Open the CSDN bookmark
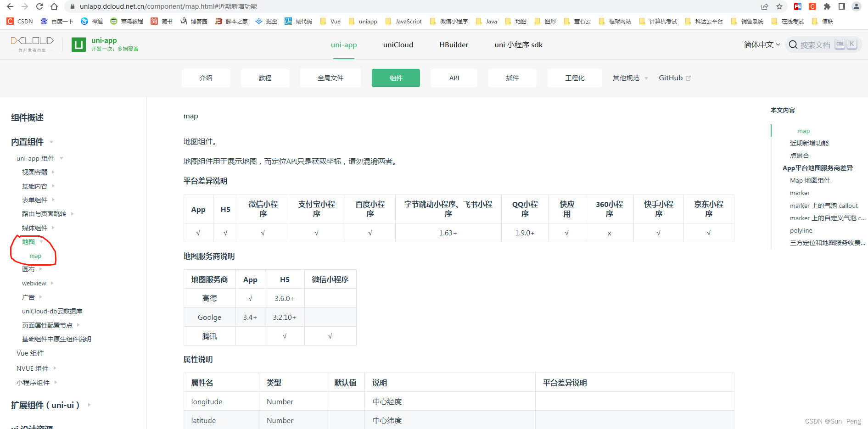 point(20,21)
